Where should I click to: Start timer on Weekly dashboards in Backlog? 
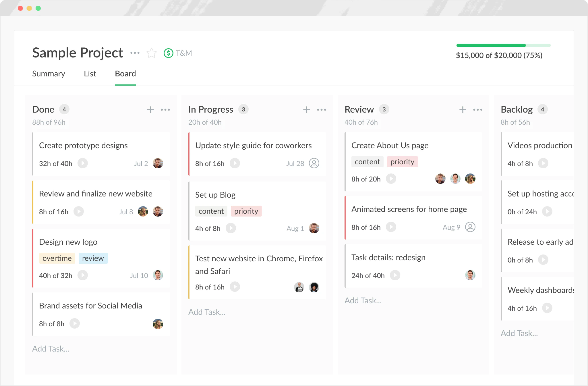(547, 308)
